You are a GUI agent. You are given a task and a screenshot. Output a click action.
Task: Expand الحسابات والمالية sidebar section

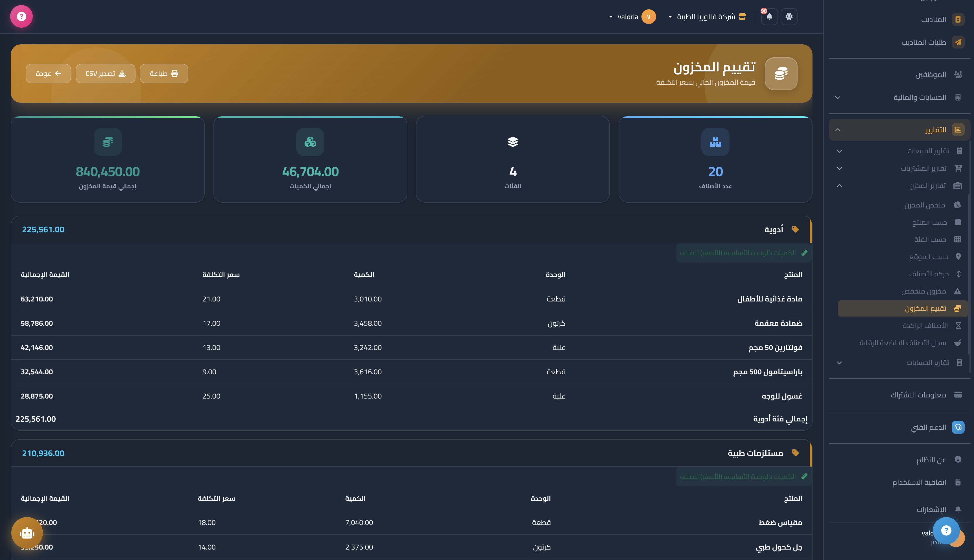point(899,97)
